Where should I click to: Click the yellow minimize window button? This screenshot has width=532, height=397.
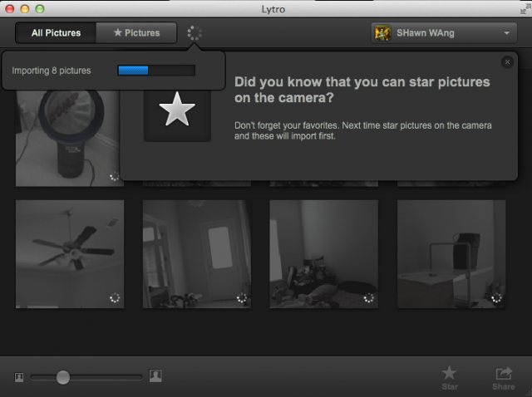(25, 9)
